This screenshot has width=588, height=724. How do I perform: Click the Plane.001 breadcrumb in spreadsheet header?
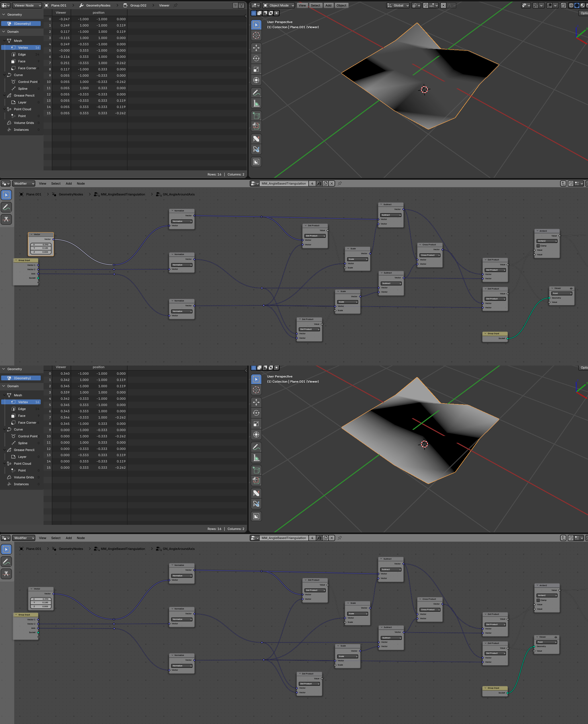(x=58, y=5)
